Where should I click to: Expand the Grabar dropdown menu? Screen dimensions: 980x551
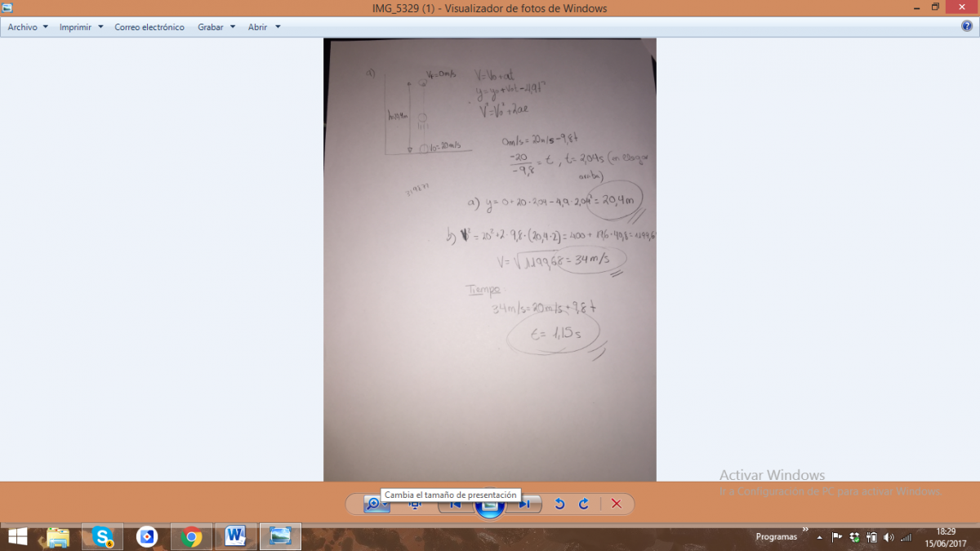tap(216, 27)
